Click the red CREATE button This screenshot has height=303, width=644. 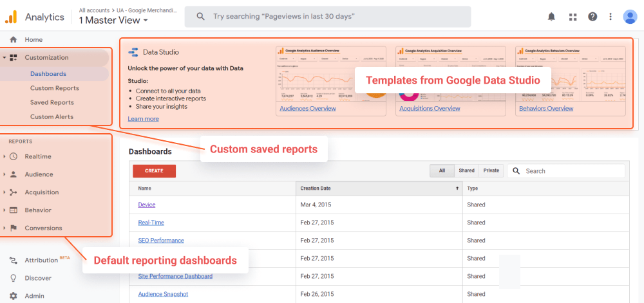154,171
